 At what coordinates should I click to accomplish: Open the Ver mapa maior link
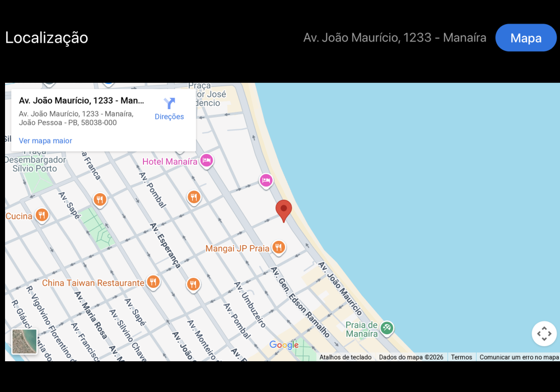click(x=45, y=141)
